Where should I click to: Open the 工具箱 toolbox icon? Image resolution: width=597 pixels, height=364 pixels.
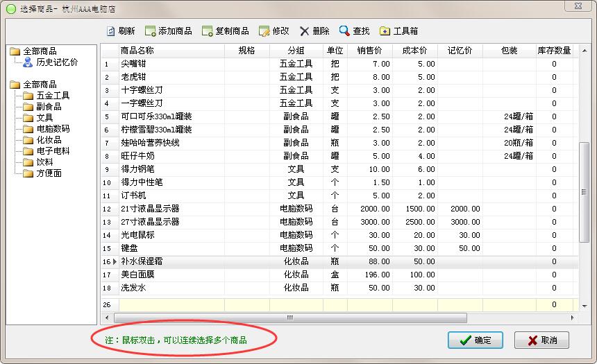coord(385,31)
